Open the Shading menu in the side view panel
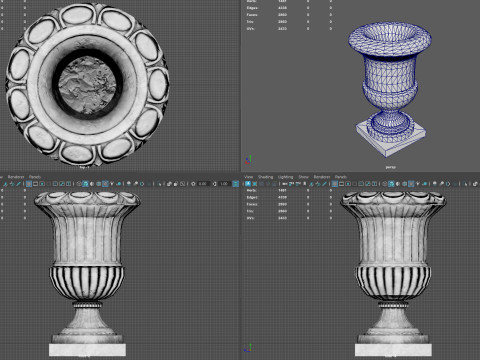The height and width of the screenshot is (360, 480). 266,177
